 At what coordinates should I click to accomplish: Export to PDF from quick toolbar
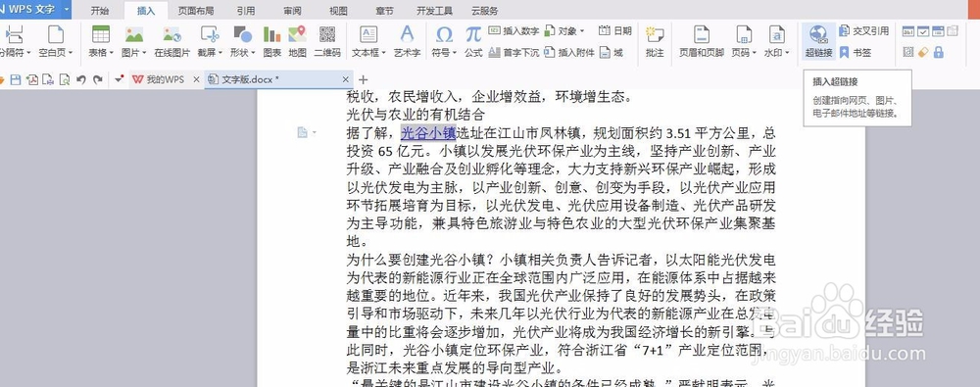[x=32, y=79]
